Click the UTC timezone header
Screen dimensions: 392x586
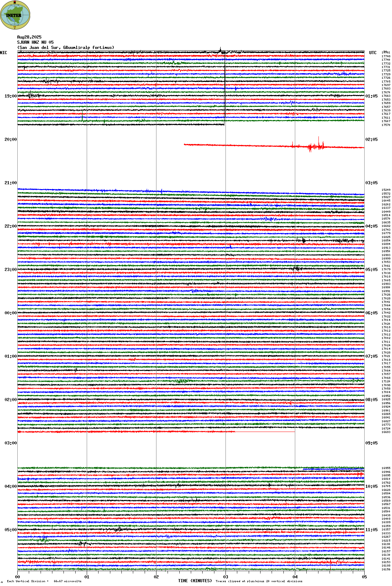373,53
